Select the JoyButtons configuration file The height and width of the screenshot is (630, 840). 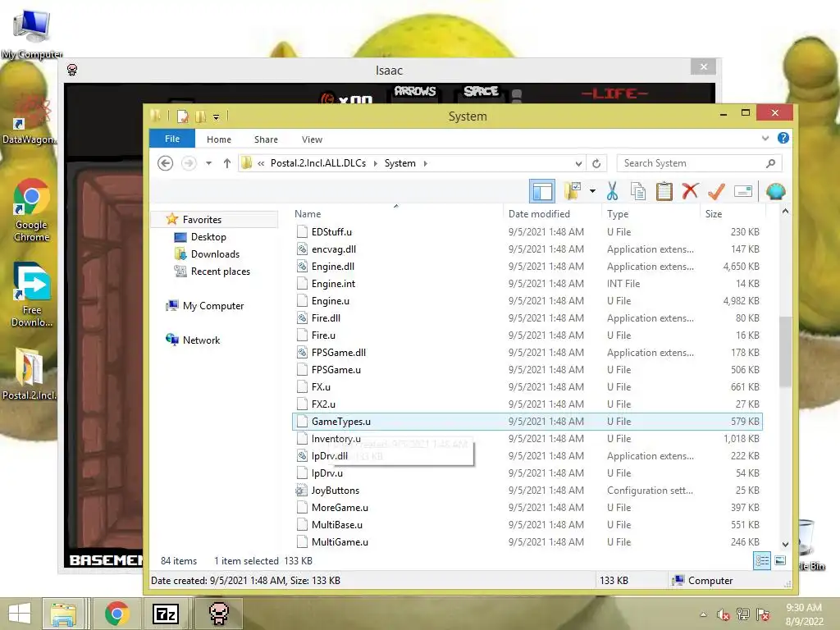(x=527, y=491)
